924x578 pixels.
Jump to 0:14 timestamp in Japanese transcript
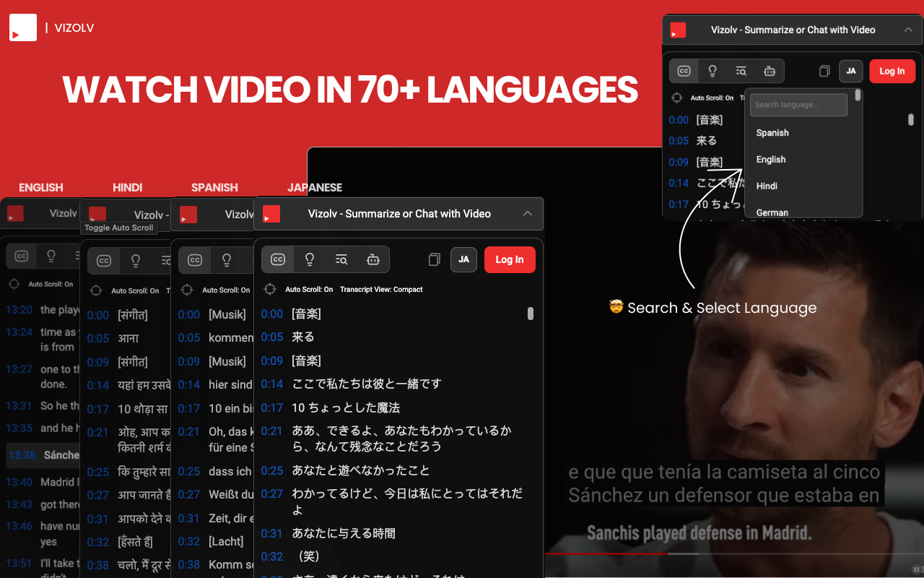point(272,384)
